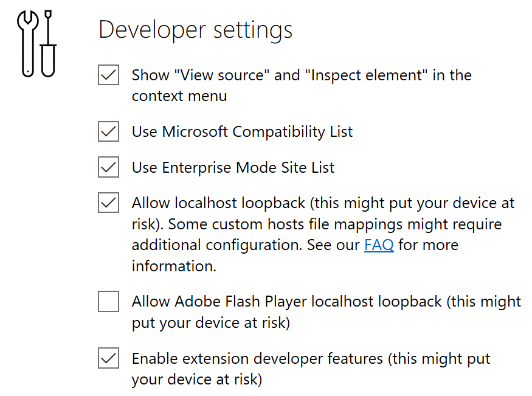This screenshot has width=532, height=396.
Task: Click the word 'information.' below the FAQ line
Action: point(174,266)
